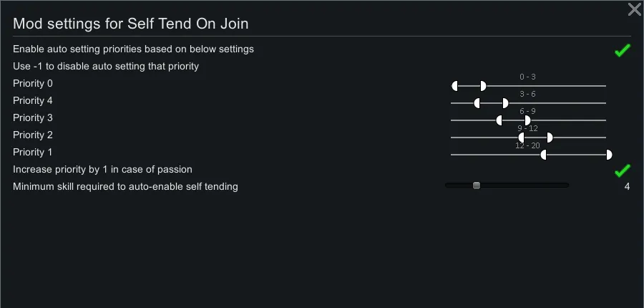Click the 'Mod settings for Self Tend On Join' title
The height and width of the screenshot is (308, 644).
131,24
